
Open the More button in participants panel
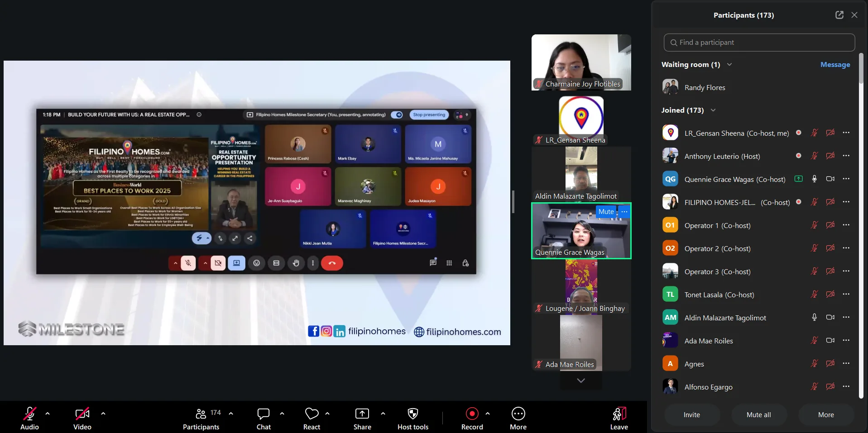[826, 415]
